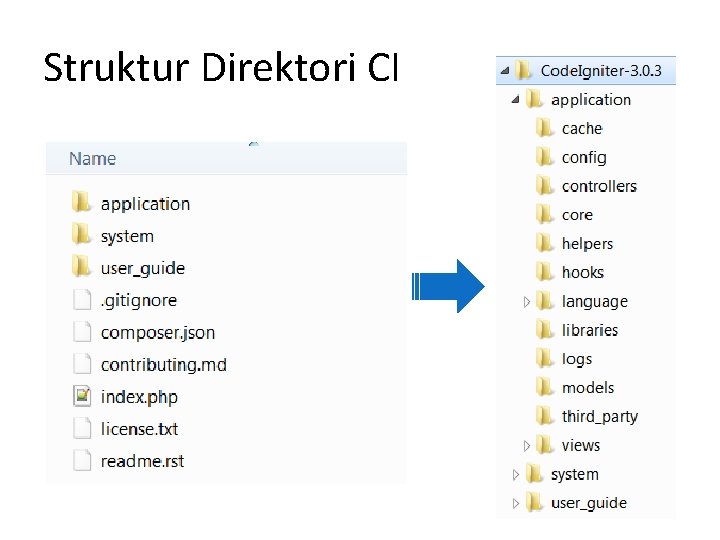The image size is (720, 540).
Task: Select the 'license.txt' file name
Action: 139,429
